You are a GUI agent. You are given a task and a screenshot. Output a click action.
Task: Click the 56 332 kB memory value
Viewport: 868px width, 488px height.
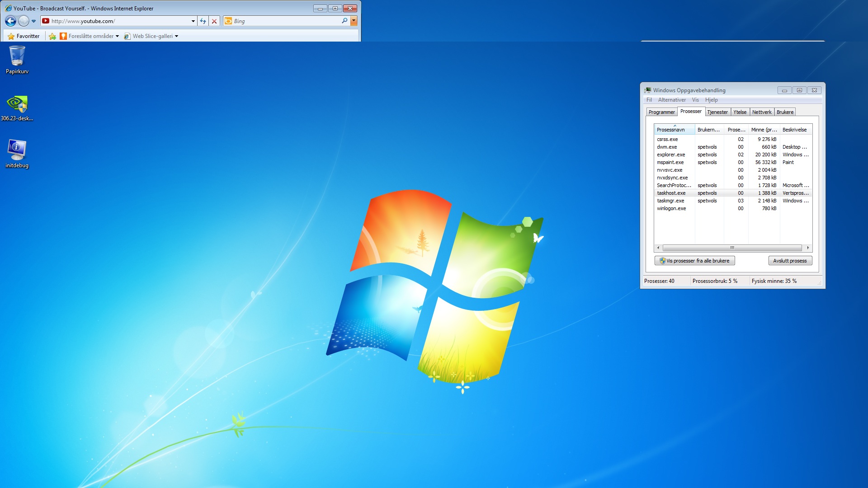point(765,162)
